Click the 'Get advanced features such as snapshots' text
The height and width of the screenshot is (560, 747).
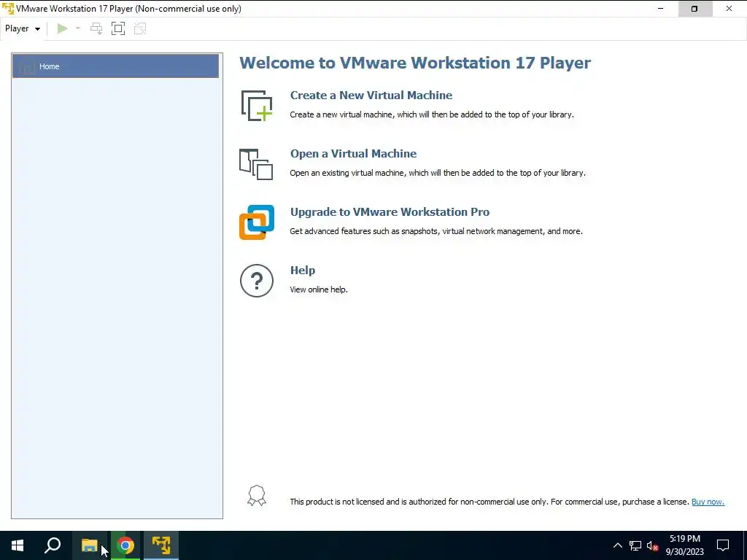click(x=436, y=231)
